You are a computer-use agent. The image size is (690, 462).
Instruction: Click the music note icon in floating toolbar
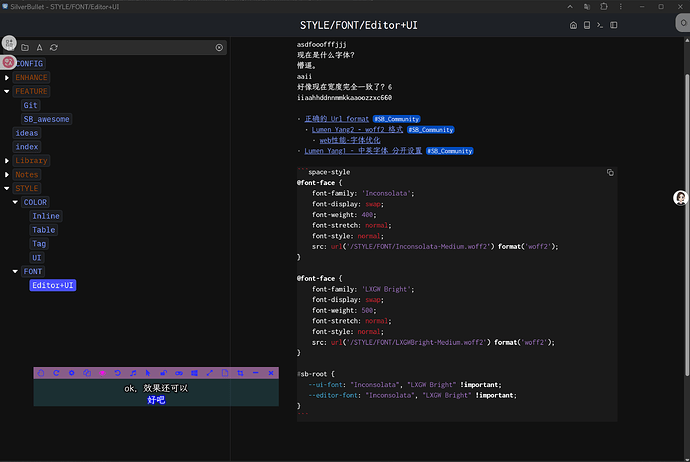132,373
